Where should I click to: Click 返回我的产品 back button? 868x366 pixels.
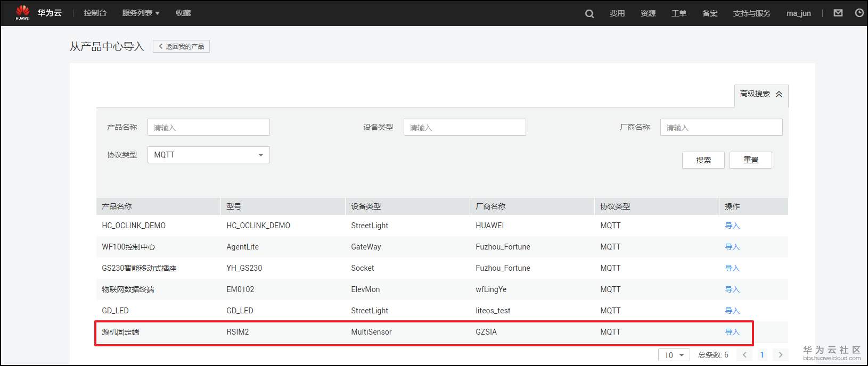click(181, 46)
